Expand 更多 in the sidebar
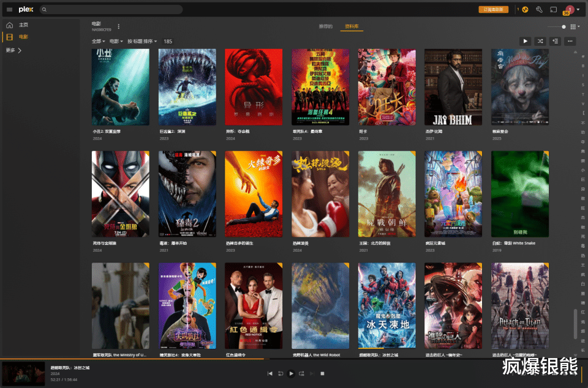 (14, 50)
